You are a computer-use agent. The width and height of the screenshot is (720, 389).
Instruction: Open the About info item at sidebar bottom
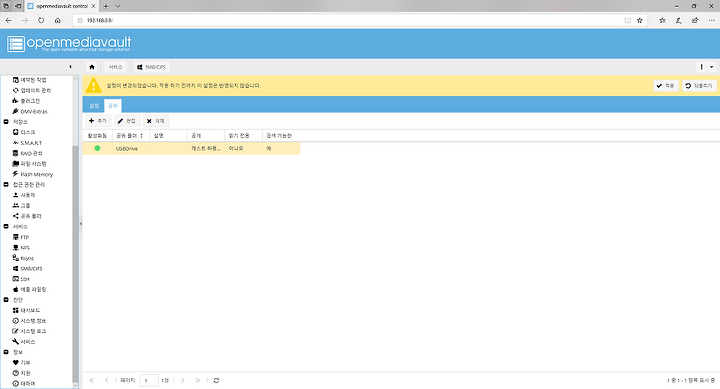coord(23,383)
